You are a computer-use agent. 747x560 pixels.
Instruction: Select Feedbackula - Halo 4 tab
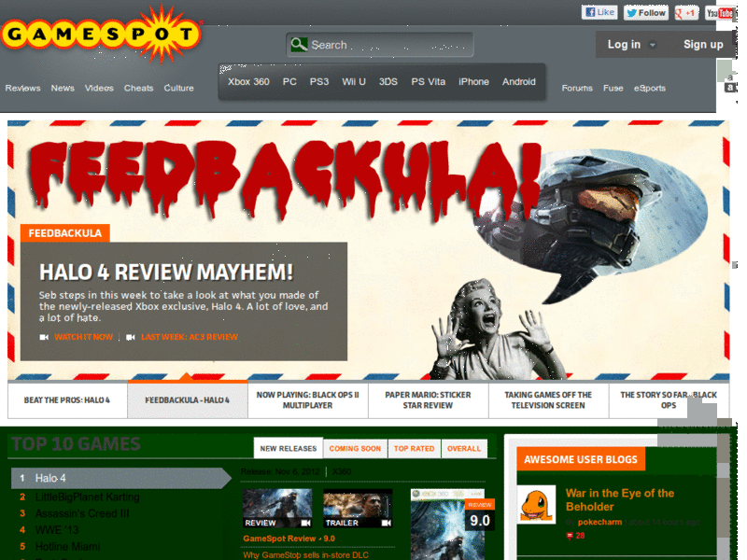[188, 400]
